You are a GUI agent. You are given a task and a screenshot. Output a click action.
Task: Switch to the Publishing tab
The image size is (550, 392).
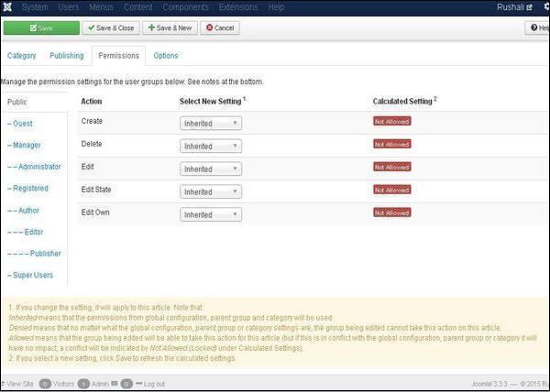coord(67,56)
